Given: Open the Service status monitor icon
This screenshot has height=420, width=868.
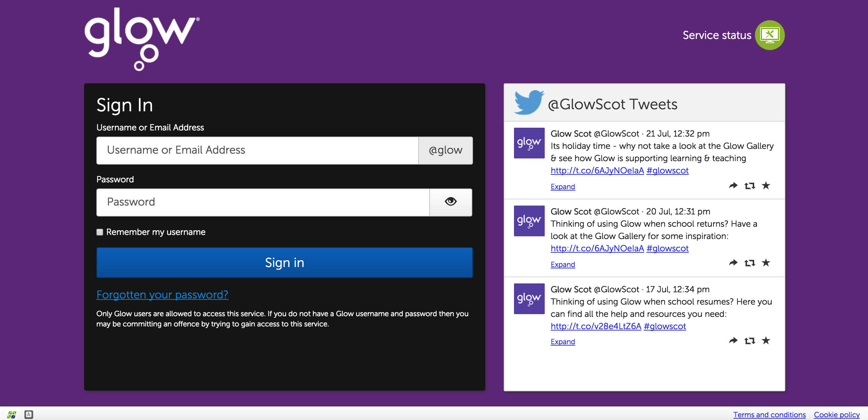Looking at the screenshot, I should click(770, 35).
